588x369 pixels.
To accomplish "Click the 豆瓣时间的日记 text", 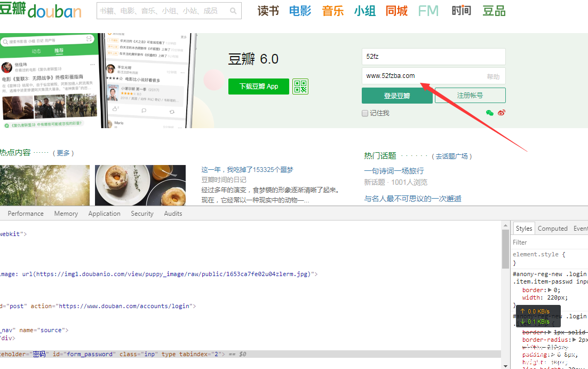I will coord(224,180).
